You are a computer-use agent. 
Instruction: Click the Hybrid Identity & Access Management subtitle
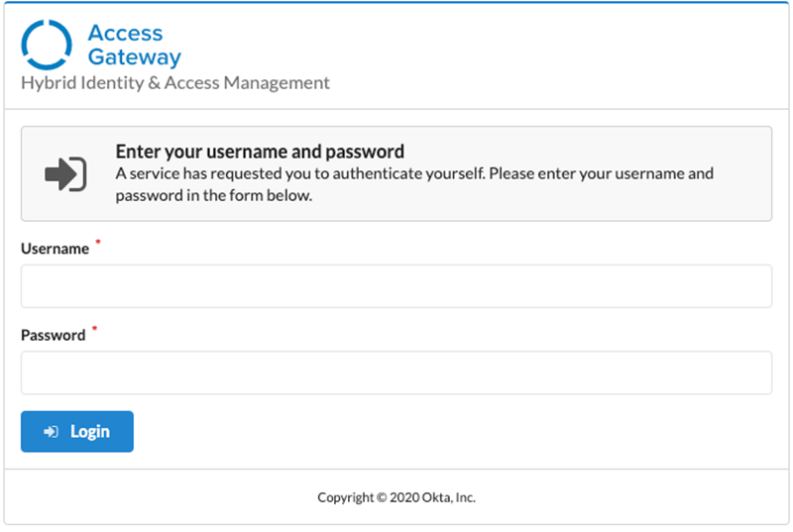click(175, 83)
